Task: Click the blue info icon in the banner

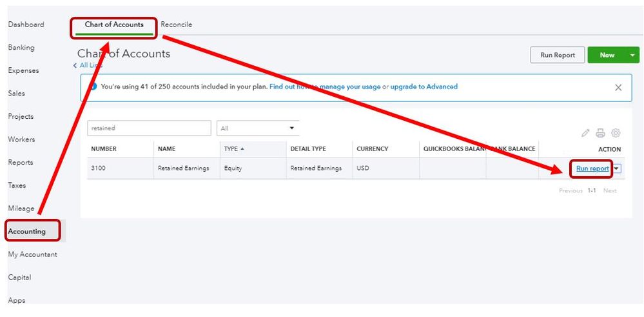Action: pyautogui.click(x=93, y=87)
